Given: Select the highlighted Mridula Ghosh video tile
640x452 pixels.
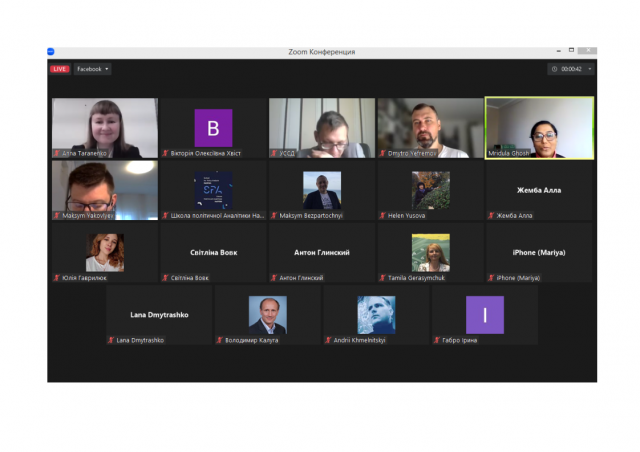Looking at the screenshot, I should tap(539, 127).
